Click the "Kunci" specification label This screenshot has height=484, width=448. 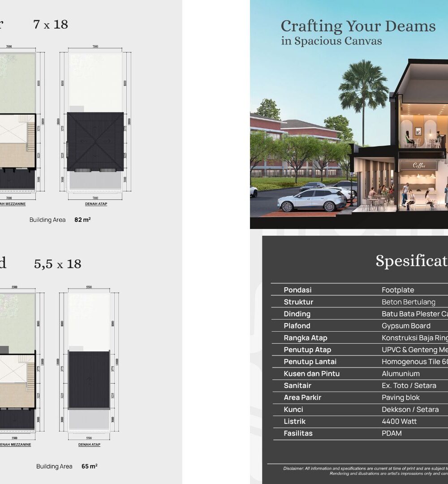pos(293,409)
